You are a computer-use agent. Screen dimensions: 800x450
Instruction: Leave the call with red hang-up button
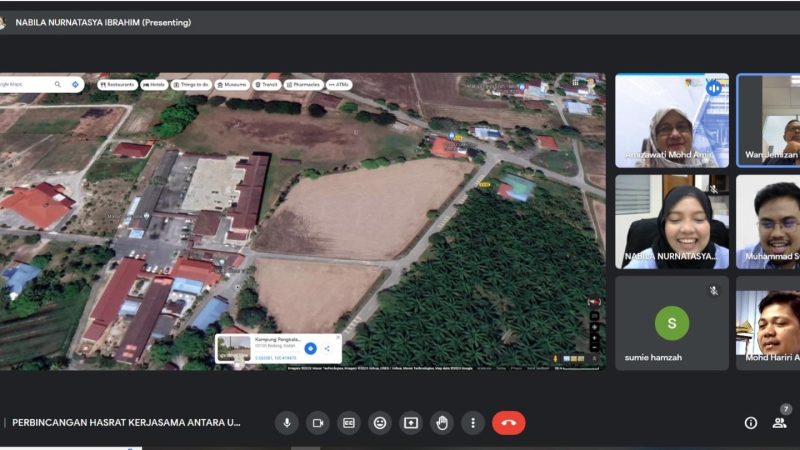508,423
